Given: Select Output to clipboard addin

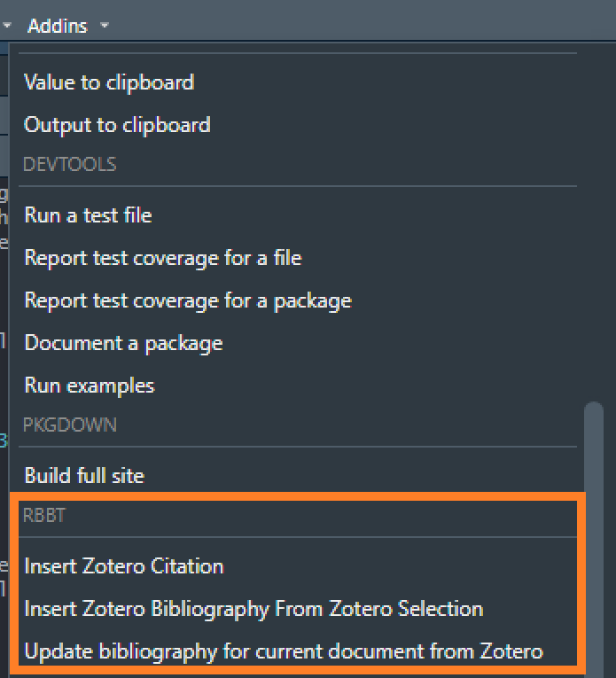Looking at the screenshot, I should (x=117, y=125).
